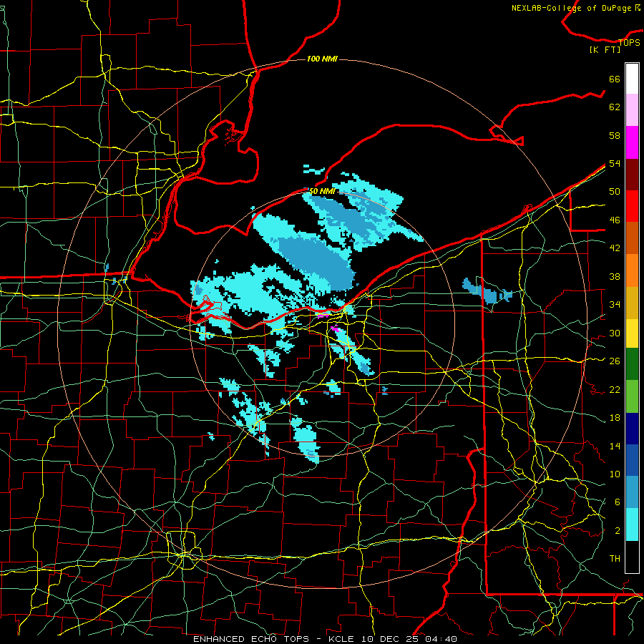
Task: Click the 100 NMI range ring label
Action: tap(322, 59)
